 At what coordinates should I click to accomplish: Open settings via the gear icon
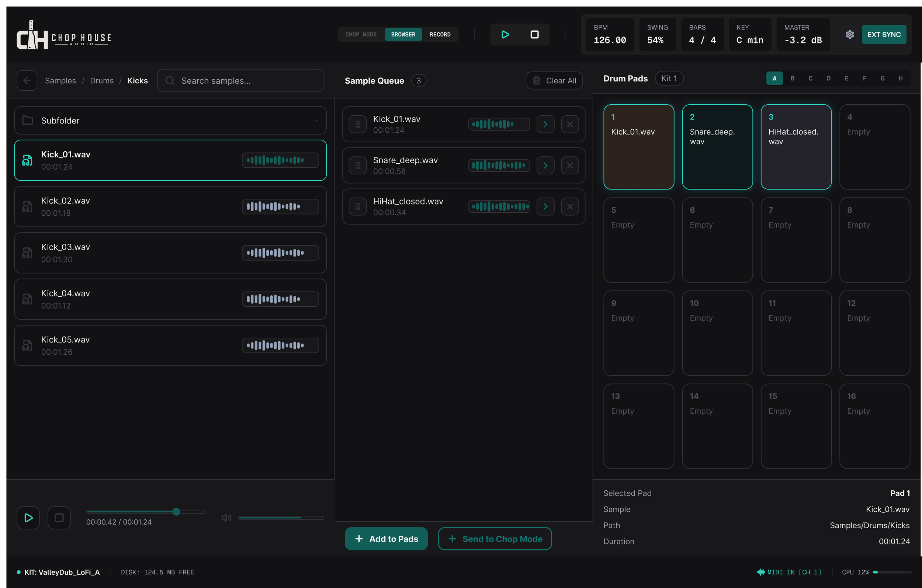(x=850, y=34)
